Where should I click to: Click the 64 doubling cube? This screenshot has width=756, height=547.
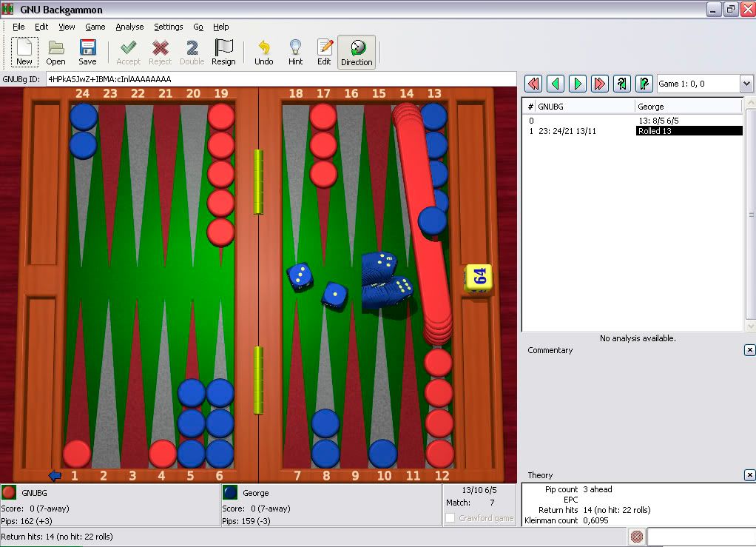point(479,278)
